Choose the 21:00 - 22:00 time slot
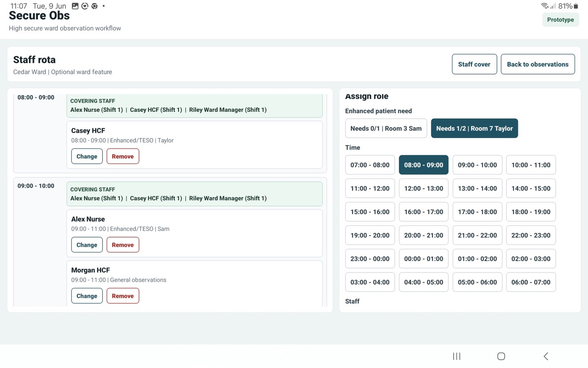 click(477, 235)
